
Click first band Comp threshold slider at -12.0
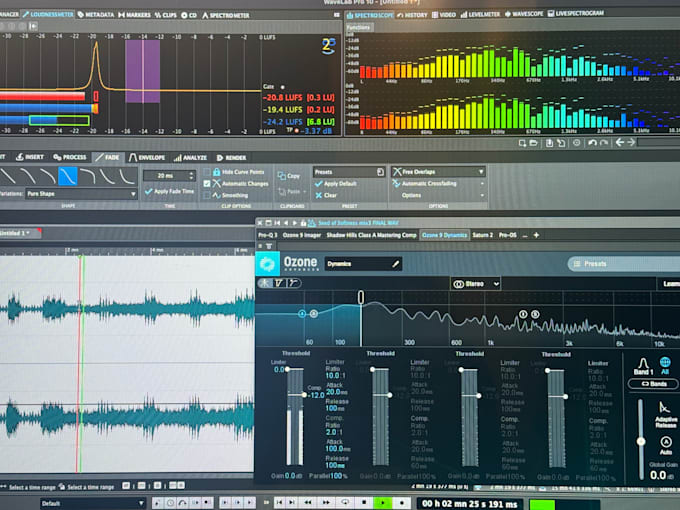coord(304,395)
